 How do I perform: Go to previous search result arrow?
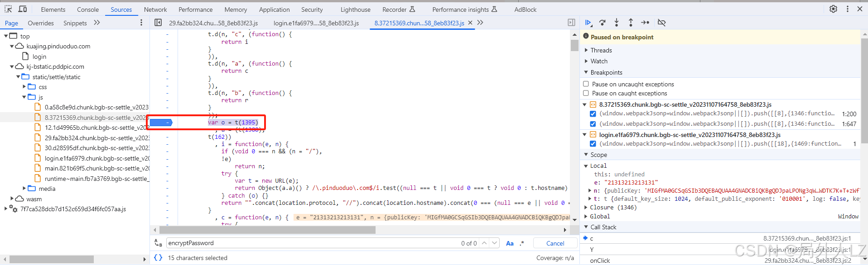pos(484,243)
